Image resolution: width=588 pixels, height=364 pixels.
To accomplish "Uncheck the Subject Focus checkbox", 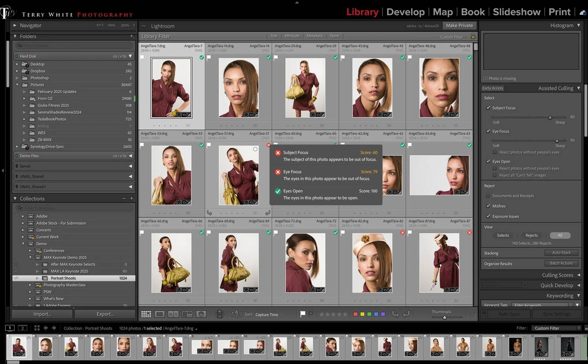I will tap(488, 108).
